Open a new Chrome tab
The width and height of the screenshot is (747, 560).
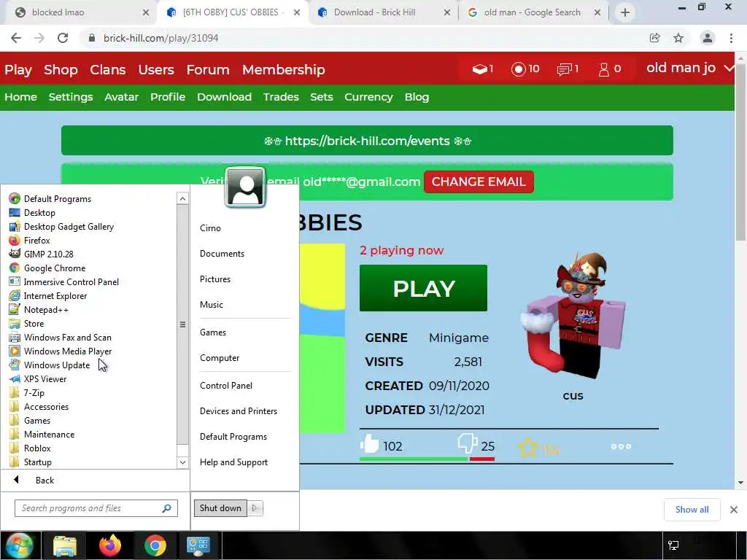(x=625, y=12)
